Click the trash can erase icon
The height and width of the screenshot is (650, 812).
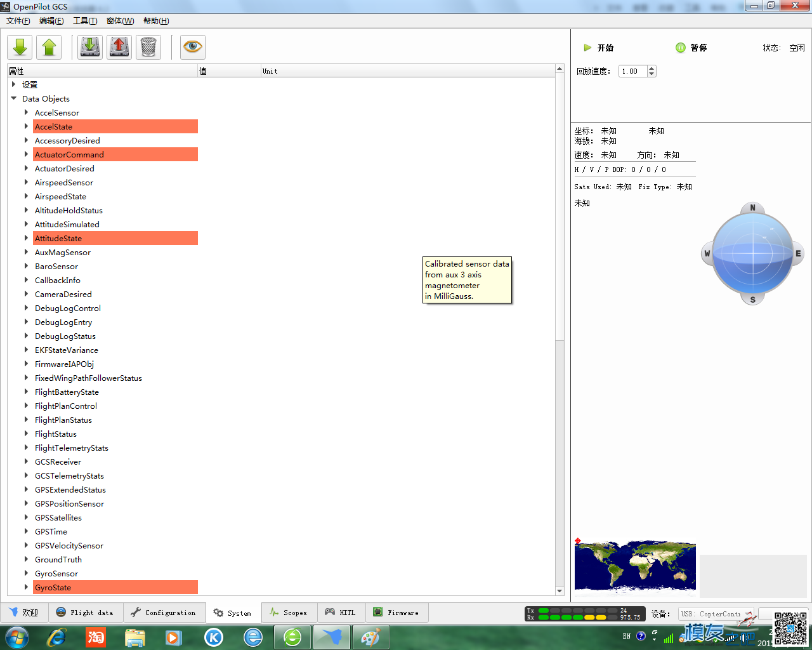[148, 47]
